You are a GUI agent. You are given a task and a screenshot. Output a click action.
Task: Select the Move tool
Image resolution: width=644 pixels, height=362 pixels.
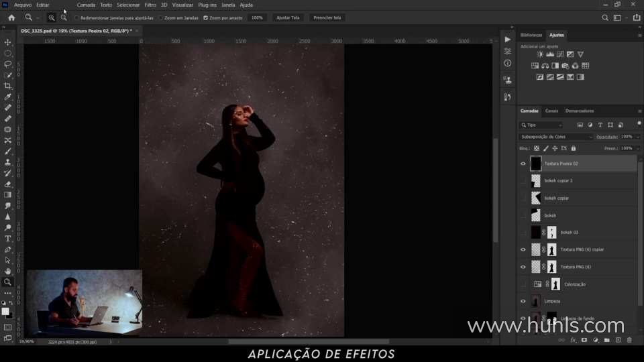8,42
